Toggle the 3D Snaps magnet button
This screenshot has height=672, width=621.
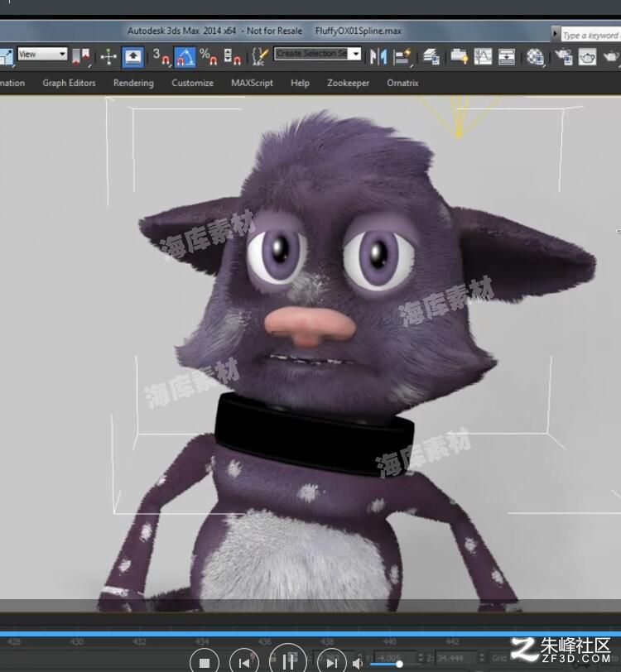click(161, 56)
